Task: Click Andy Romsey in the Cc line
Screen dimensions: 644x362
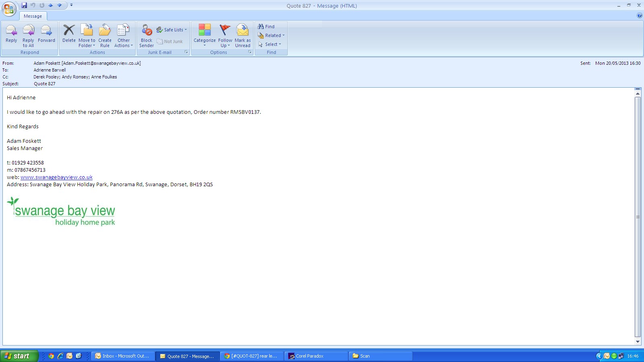Action: 75,77
